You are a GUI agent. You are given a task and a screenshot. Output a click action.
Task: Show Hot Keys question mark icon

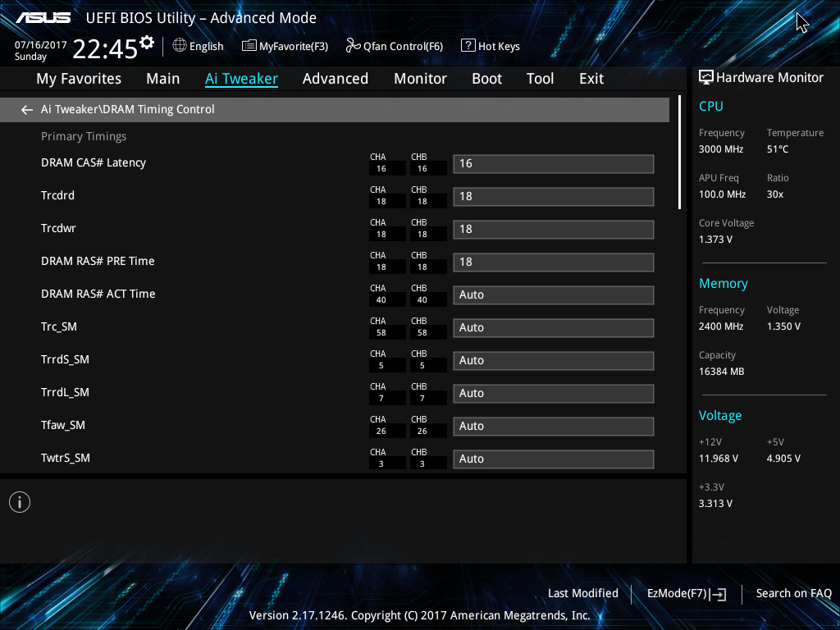(x=468, y=46)
